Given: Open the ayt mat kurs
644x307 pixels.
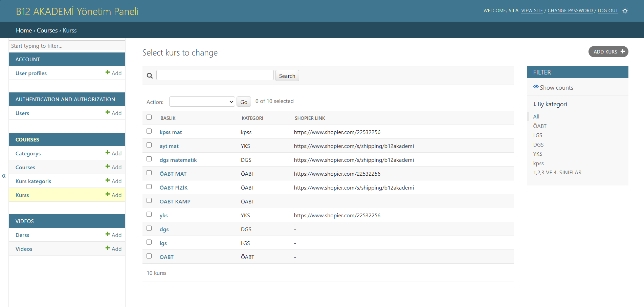Looking at the screenshot, I should pos(169,146).
